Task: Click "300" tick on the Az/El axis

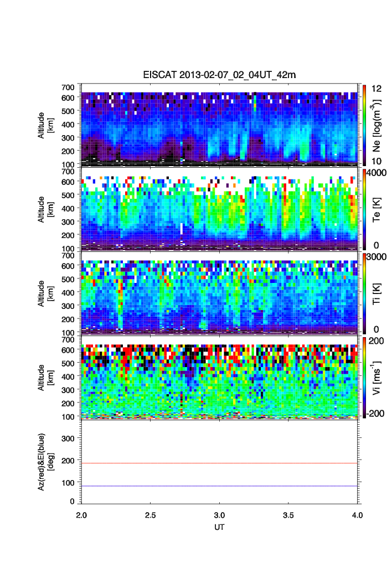Action: pos(68,439)
